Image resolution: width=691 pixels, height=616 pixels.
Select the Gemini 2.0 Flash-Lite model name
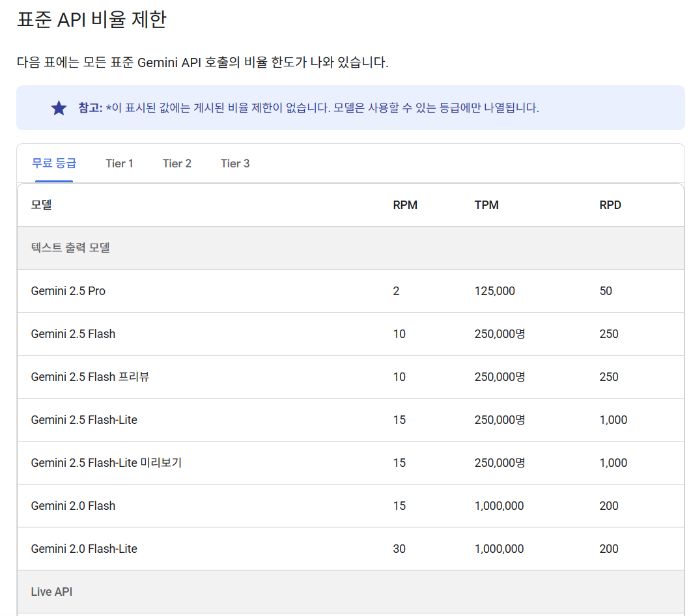[x=84, y=548]
